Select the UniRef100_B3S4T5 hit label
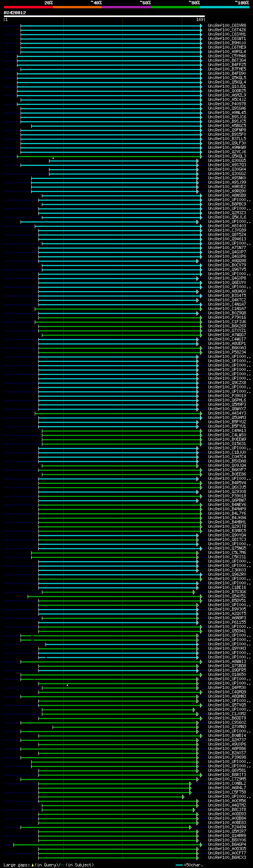The height and width of the screenshot is (868, 253). tap(227, 296)
